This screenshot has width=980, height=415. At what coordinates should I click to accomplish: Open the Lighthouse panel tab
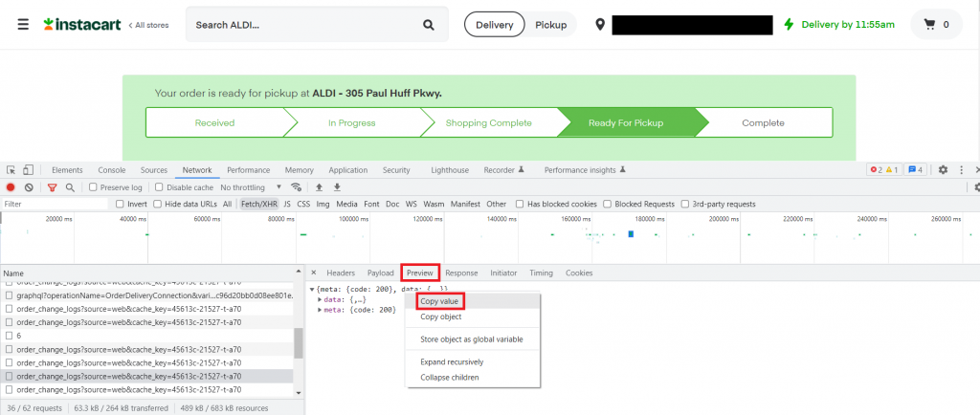tap(450, 170)
